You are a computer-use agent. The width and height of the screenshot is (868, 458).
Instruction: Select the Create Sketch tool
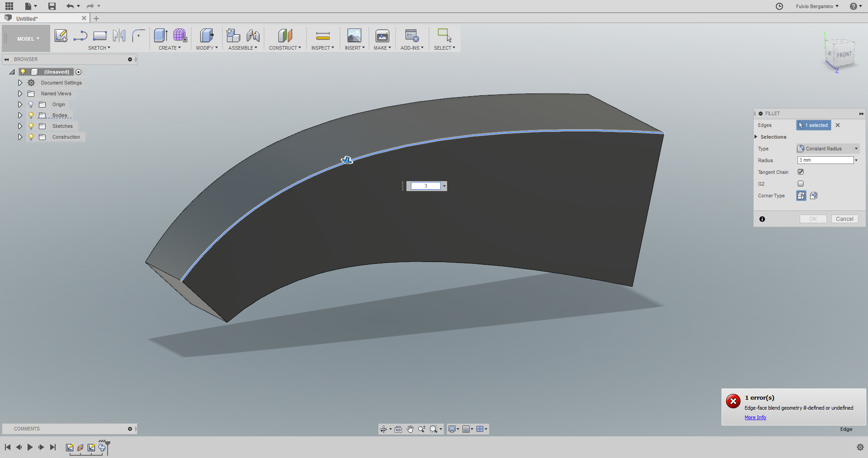(x=61, y=36)
